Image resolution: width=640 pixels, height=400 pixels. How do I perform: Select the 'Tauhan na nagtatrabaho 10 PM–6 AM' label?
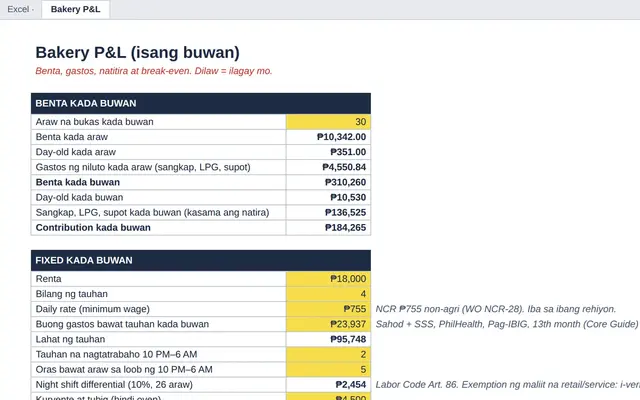pos(116,355)
